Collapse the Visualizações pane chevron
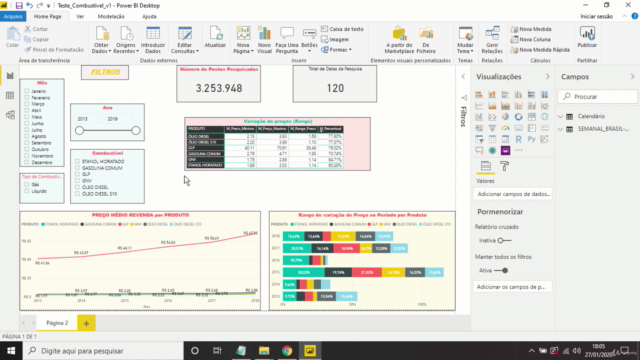Image resolution: width=640 pixels, height=360 pixels. pos(548,77)
